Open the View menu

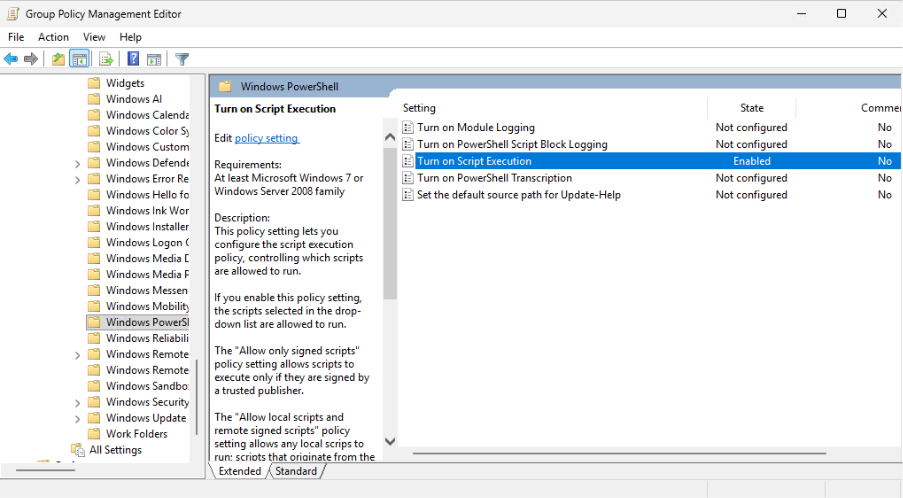click(94, 37)
